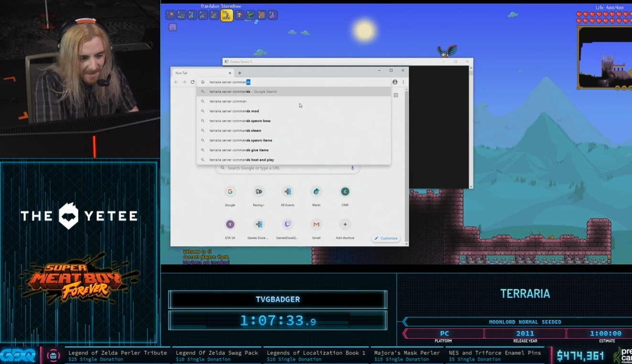This screenshot has width=632, height=364.
Task: Select hotbar slot 9 crate item
Action: (261, 15)
